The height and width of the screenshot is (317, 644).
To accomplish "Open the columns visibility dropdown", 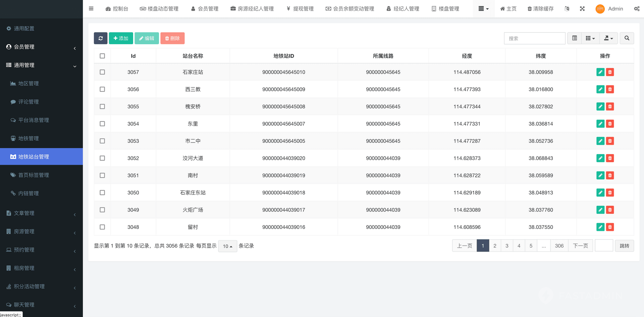I will pyautogui.click(x=590, y=38).
